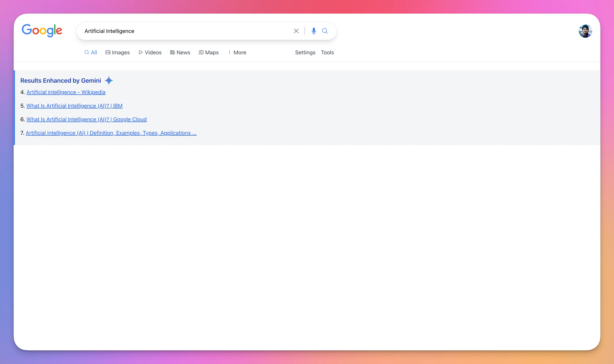Screen dimensions: 614x364
Task: Click the magnifier search icon in search bar
Action: point(325,31)
